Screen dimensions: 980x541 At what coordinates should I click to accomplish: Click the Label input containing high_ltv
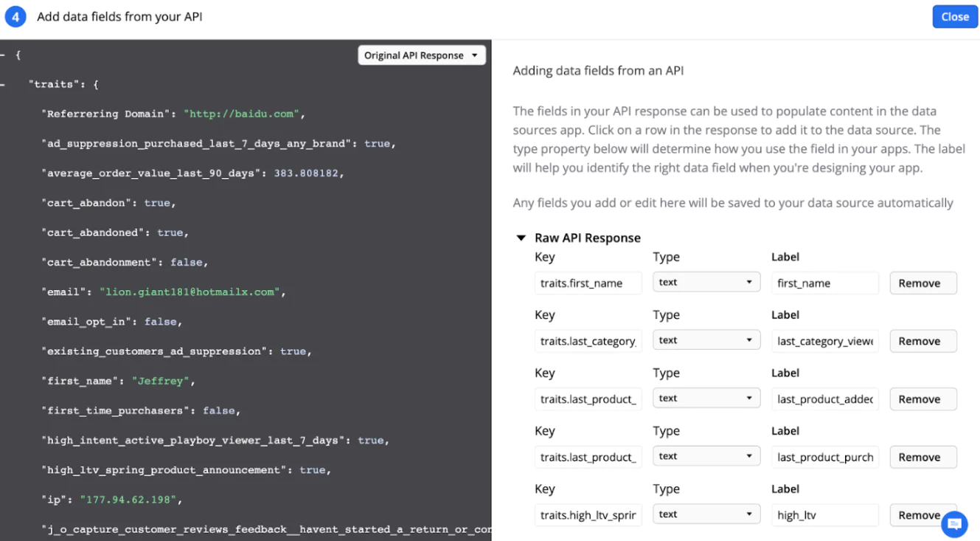coord(824,514)
